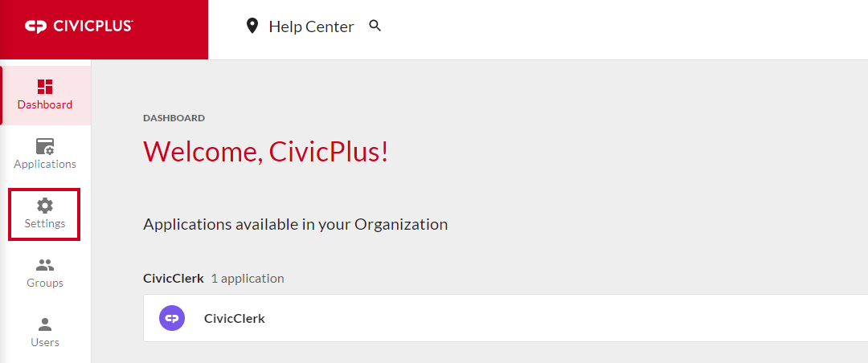Click the Applications window-gear icon
The width and height of the screenshot is (868, 363).
[45, 147]
